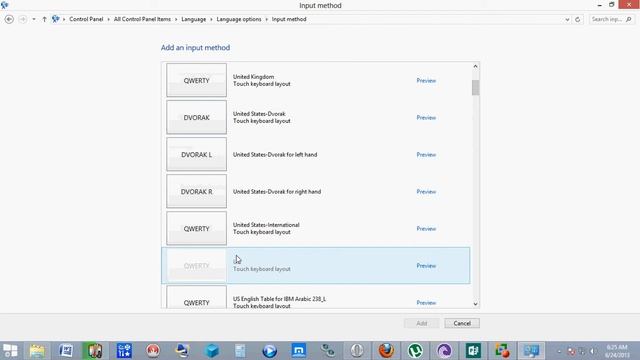Select the DVORAK R keyboard thumbnail
640x360 pixels.
coord(196,191)
